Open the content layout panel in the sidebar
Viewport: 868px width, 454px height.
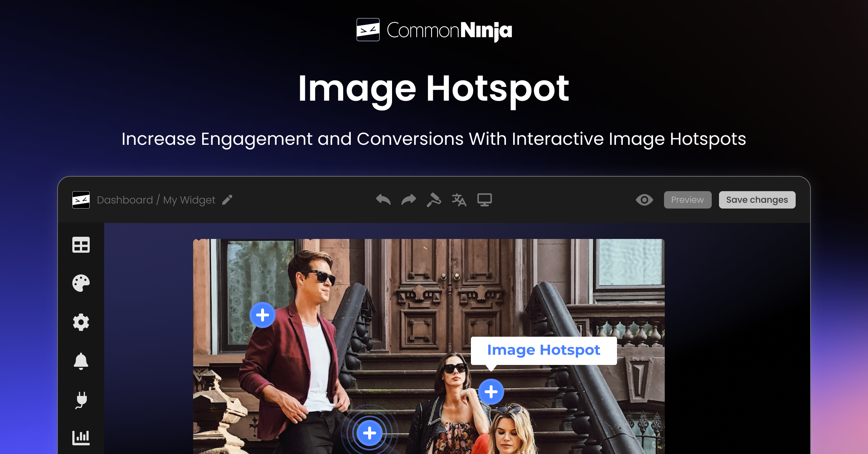pyautogui.click(x=81, y=245)
